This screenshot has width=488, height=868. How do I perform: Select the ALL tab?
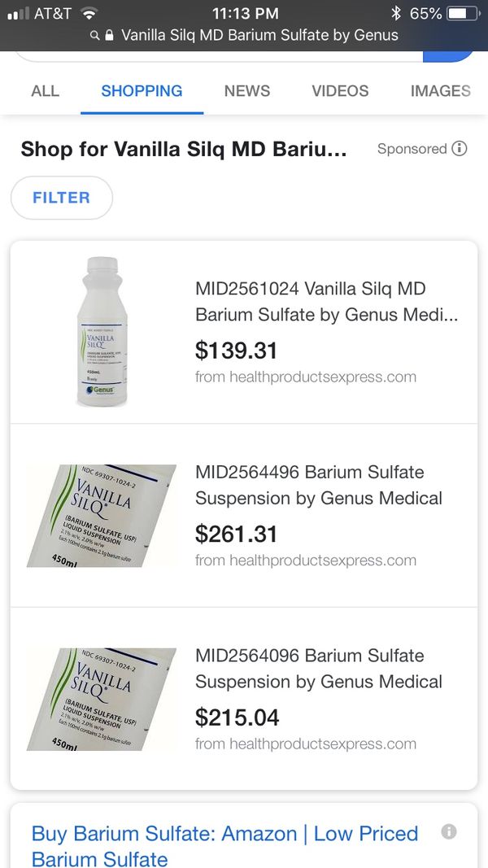pyautogui.click(x=45, y=90)
